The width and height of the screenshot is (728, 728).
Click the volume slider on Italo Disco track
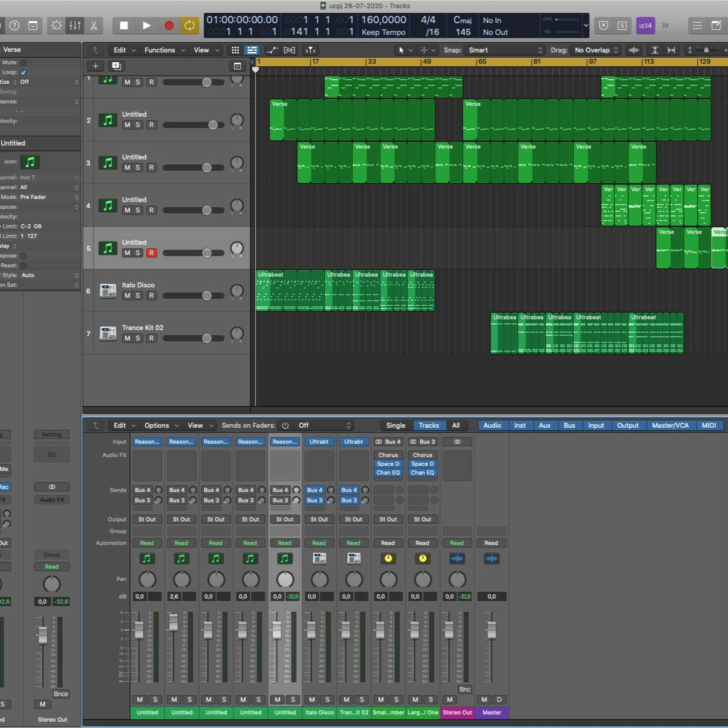pos(207,296)
